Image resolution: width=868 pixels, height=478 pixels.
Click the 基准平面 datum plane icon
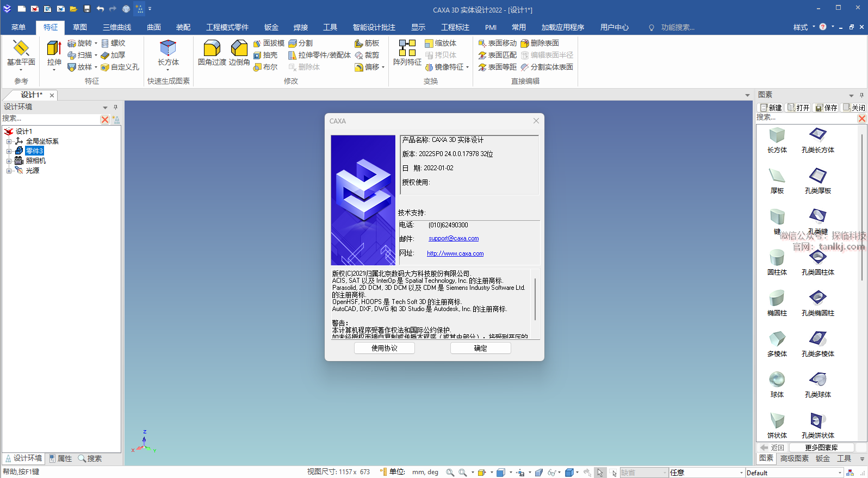(x=21, y=49)
